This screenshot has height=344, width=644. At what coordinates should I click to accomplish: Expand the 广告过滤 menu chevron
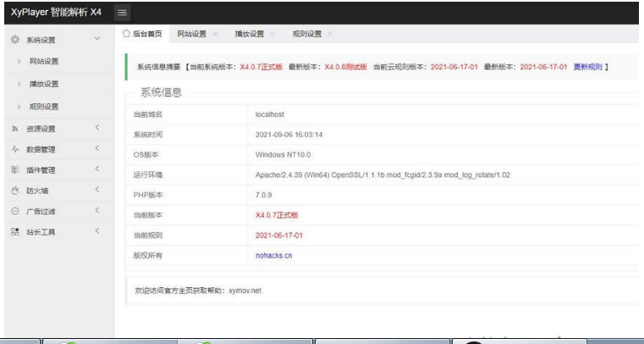tap(97, 210)
